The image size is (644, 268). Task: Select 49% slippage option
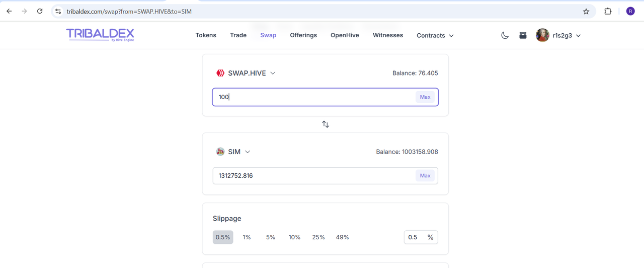tap(342, 237)
